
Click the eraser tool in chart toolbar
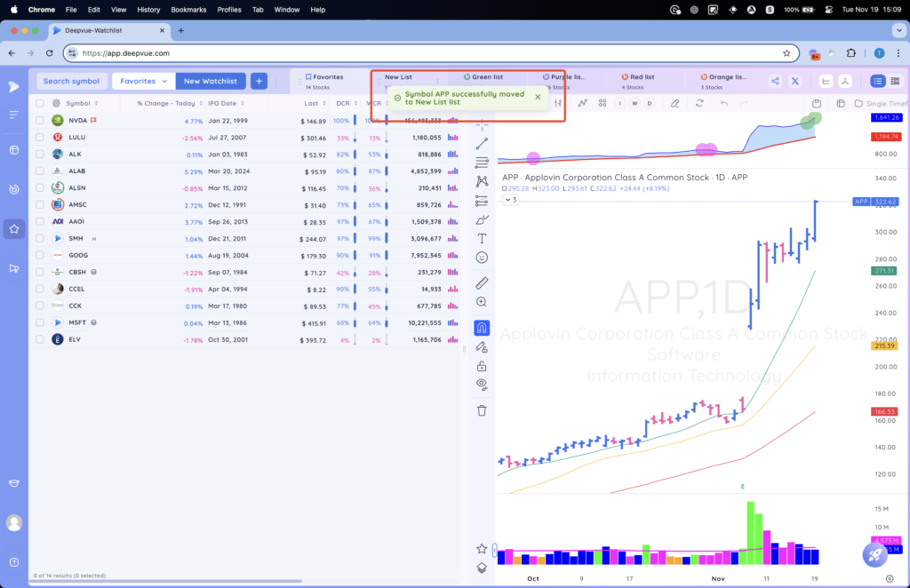coord(675,103)
